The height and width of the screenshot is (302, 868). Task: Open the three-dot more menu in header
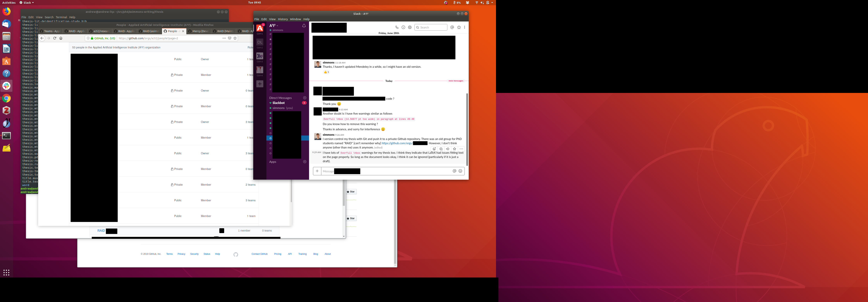[x=465, y=27]
